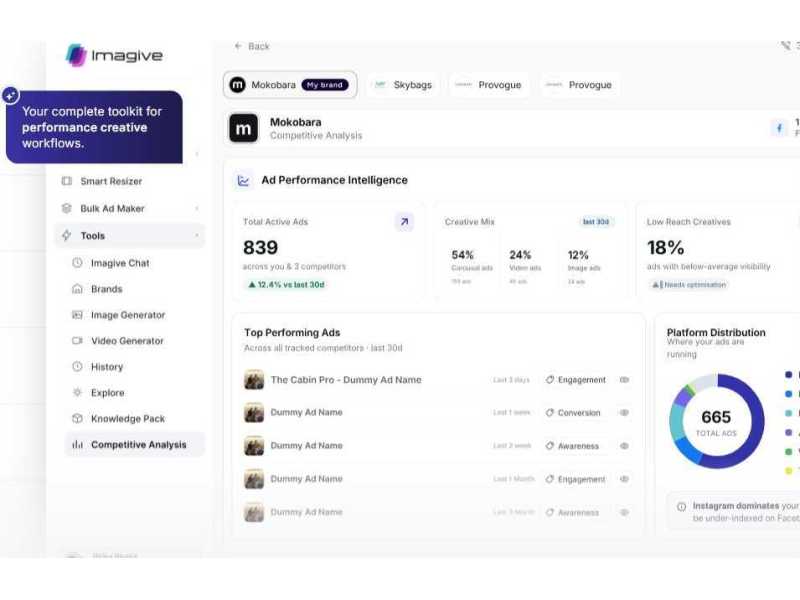Switch to the first Provogue tab
Screen dimensions: 800x600
[488, 85]
